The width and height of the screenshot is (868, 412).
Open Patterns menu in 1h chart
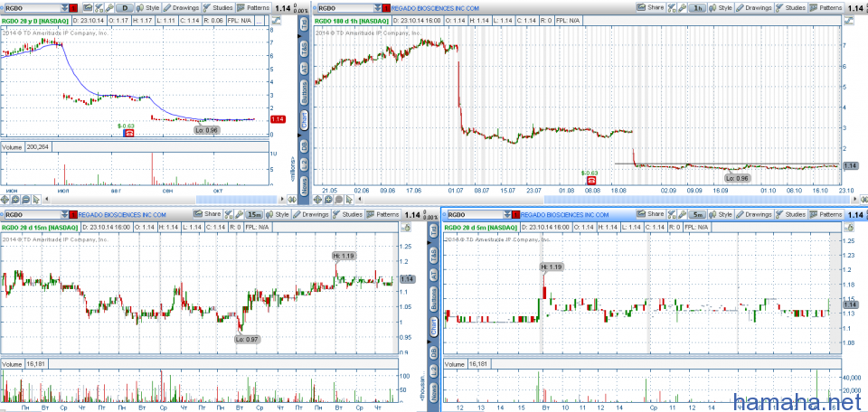click(x=826, y=8)
